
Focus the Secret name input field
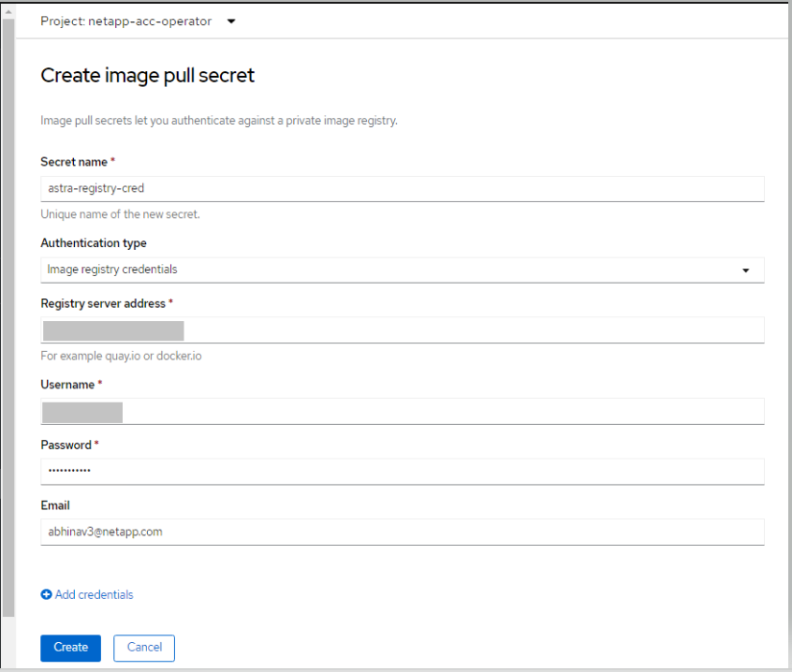tap(402, 188)
